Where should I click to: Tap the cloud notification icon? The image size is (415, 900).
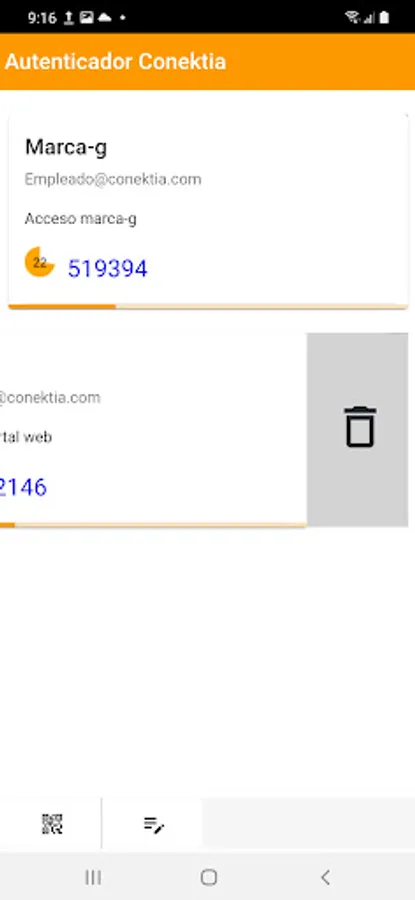[x=104, y=18]
